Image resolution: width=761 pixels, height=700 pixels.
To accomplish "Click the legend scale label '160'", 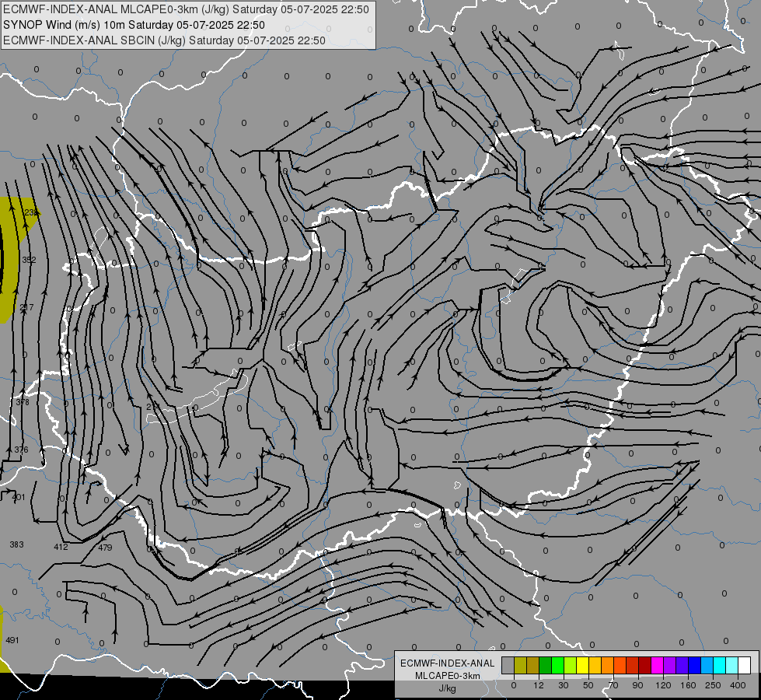I will pyautogui.click(x=688, y=685).
